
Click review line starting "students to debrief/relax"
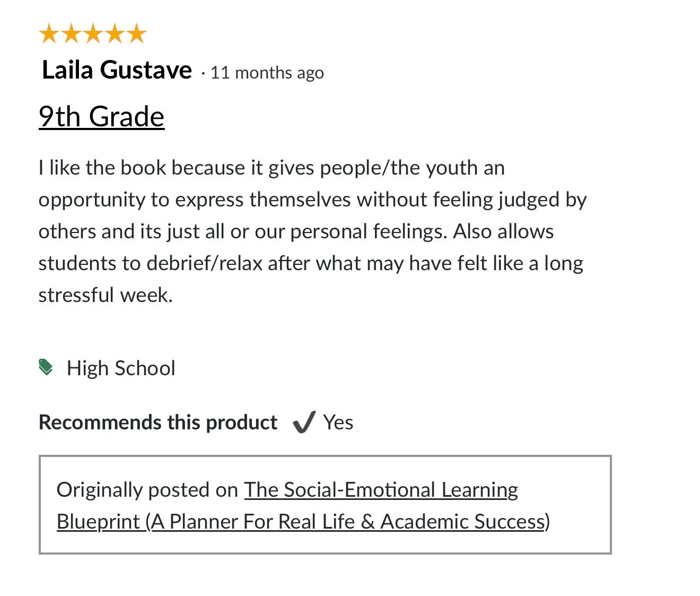point(310,263)
